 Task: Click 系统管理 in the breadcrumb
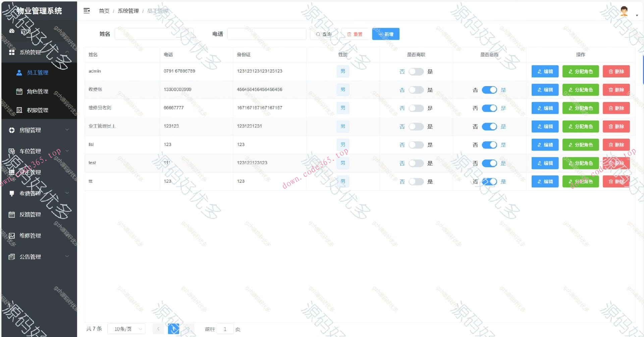(x=128, y=11)
